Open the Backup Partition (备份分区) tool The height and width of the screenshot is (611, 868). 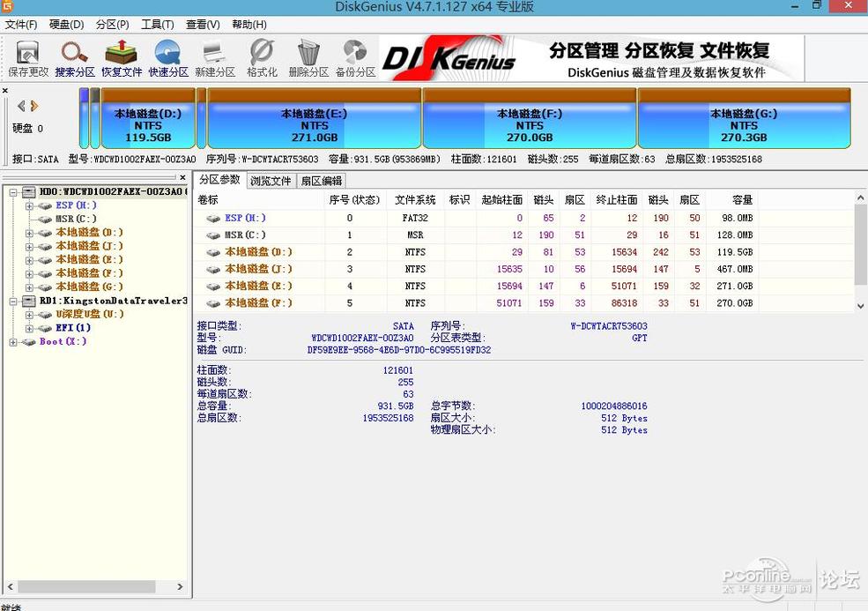click(355, 58)
